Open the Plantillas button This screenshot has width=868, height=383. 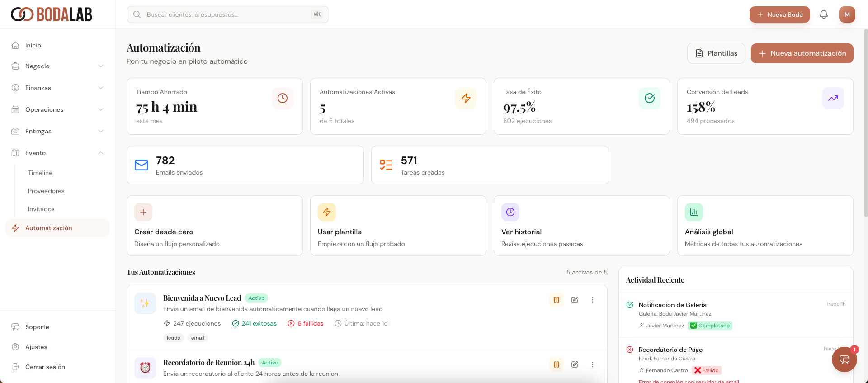716,53
